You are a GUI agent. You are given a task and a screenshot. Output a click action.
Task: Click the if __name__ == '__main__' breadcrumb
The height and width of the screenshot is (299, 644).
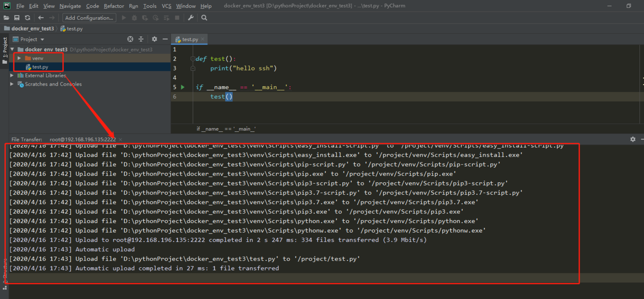[x=226, y=129]
